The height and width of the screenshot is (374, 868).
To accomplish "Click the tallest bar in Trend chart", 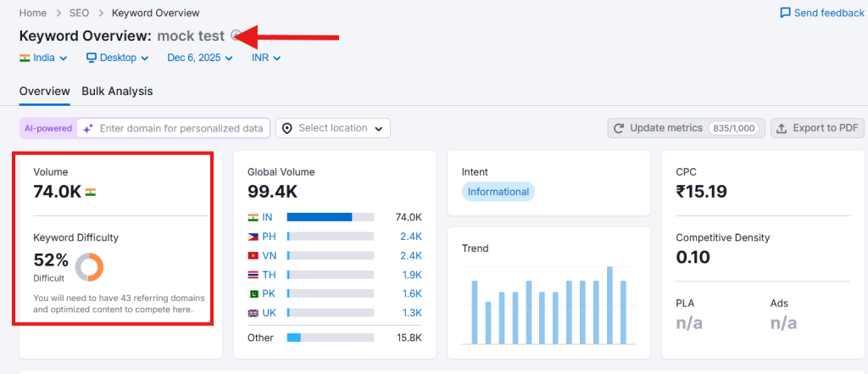I will pyautogui.click(x=609, y=305).
